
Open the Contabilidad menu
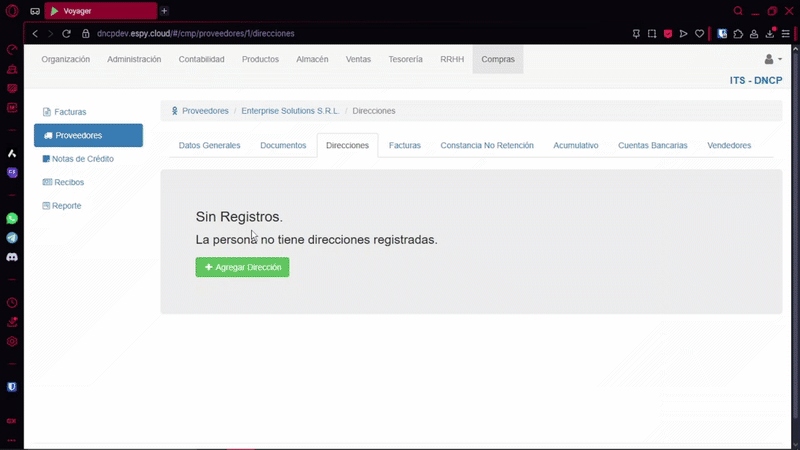click(x=202, y=59)
